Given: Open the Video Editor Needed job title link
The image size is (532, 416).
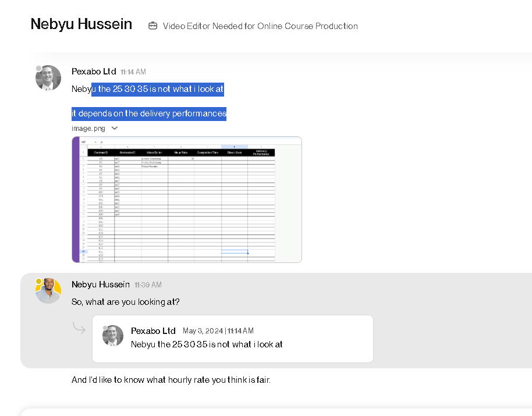Looking at the screenshot, I should coord(260,26).
